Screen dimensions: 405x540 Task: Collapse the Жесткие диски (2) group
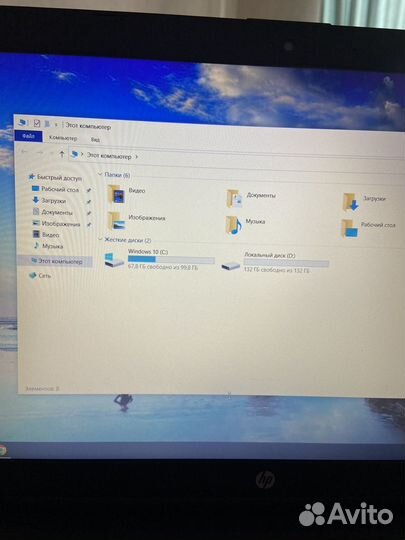click(x=100, y=239)
